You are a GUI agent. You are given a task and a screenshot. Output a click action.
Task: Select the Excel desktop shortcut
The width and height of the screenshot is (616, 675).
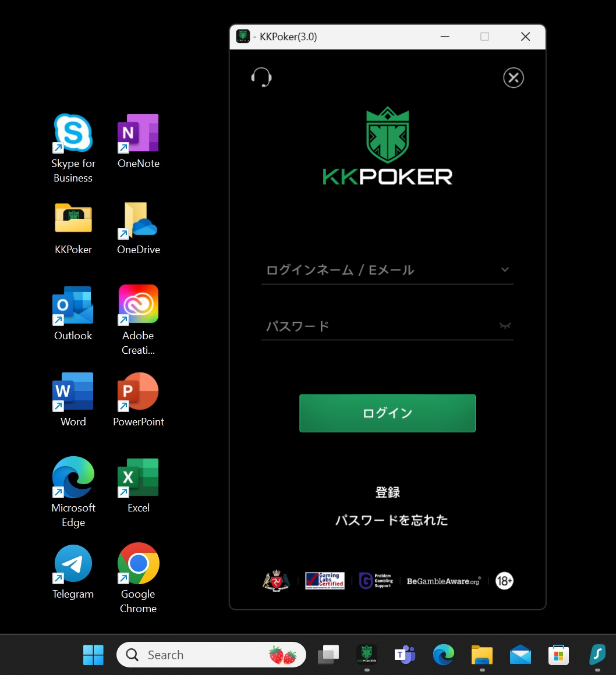[138, 485]
